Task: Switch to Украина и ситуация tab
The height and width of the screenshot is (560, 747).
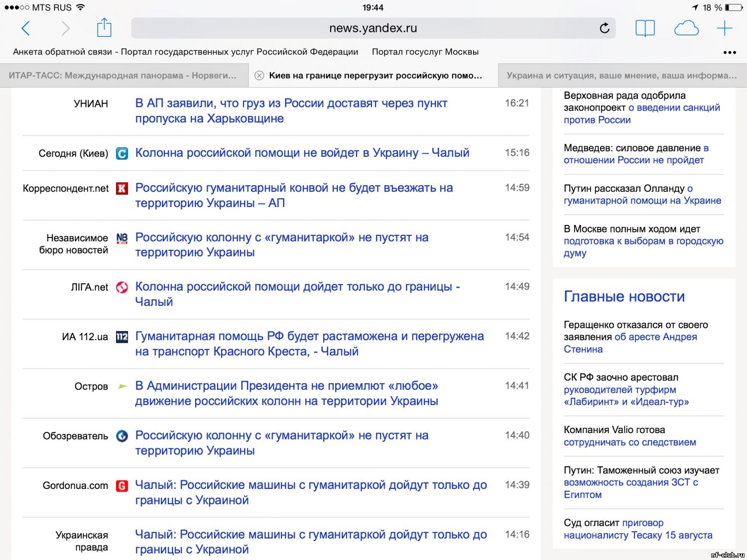Action: point(622,76)
